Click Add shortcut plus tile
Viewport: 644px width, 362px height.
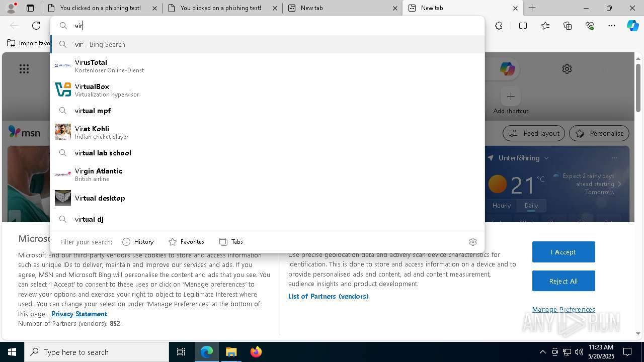coord(511,96)
